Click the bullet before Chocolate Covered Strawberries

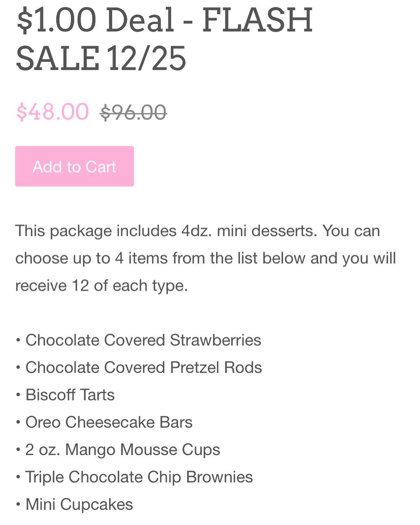[18, 341]
